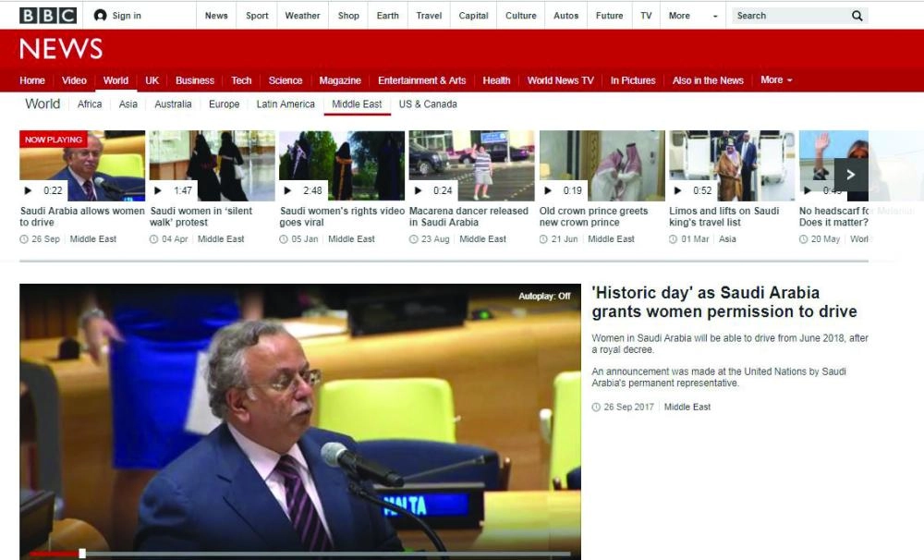Viewport: 924px width, 560px height.
Task: Open the More menu in the News navigation bar
Action: pos(772,80)
